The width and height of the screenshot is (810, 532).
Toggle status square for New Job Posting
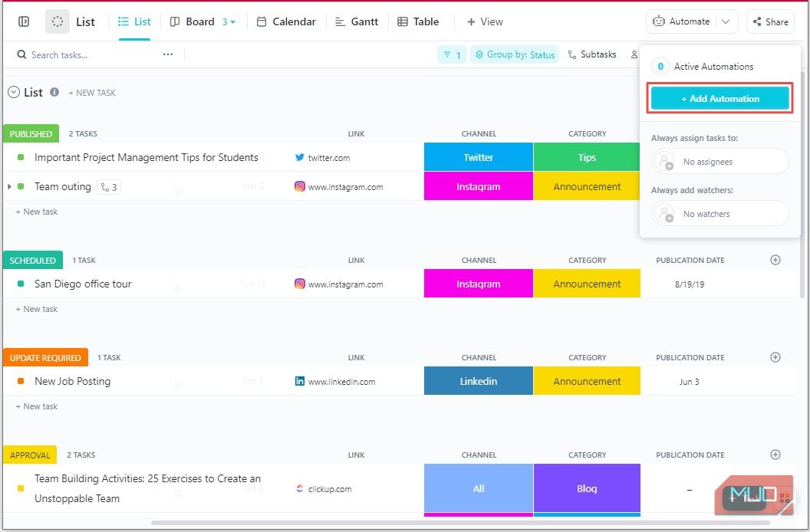tap(21, 381)
